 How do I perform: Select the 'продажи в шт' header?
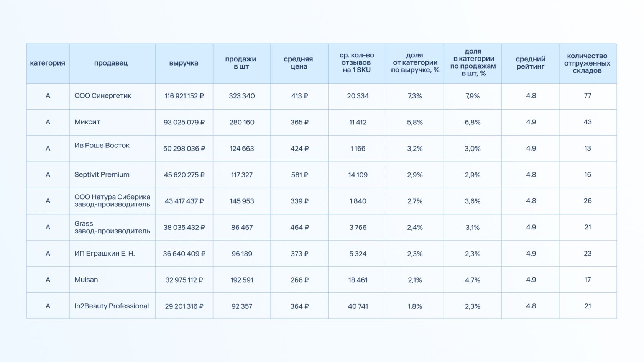(242, 63)
